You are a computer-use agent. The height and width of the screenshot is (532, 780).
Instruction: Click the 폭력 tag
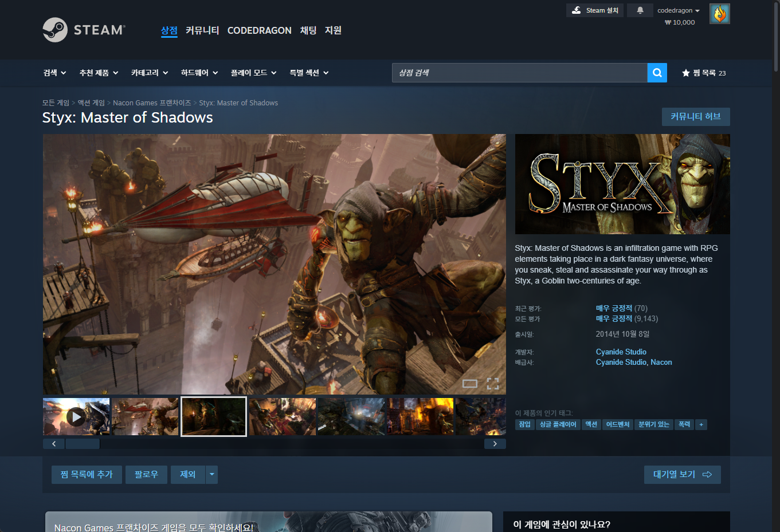(x=684, y=424)
